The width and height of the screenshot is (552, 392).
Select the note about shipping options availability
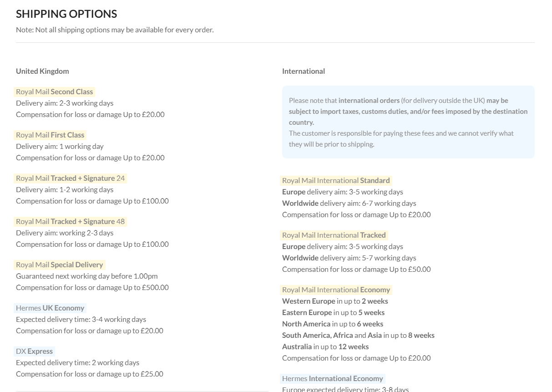point(115,30)
